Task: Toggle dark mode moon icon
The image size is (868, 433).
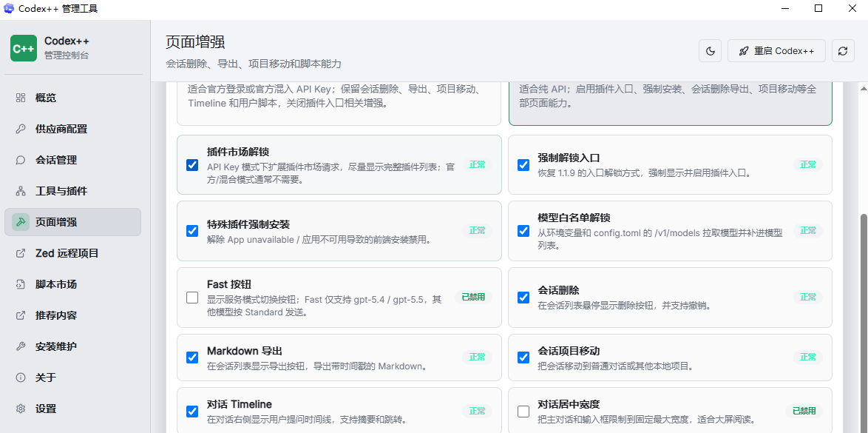Action: pyautogui.click(x=711, y=51)
